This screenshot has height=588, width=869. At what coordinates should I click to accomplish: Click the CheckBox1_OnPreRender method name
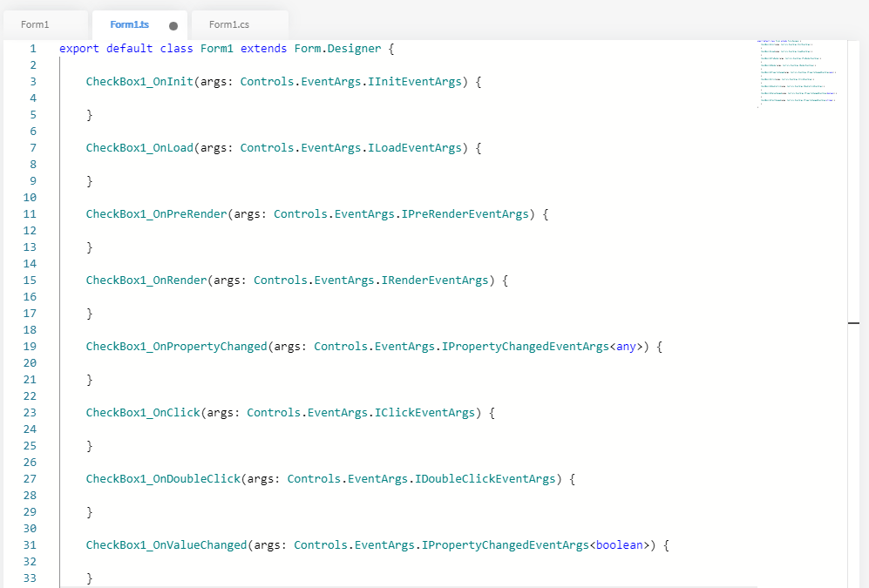coord(155,214)
